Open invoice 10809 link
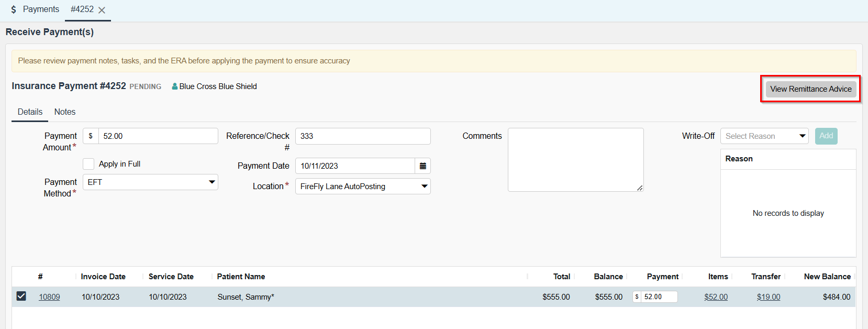 (49, 297)
